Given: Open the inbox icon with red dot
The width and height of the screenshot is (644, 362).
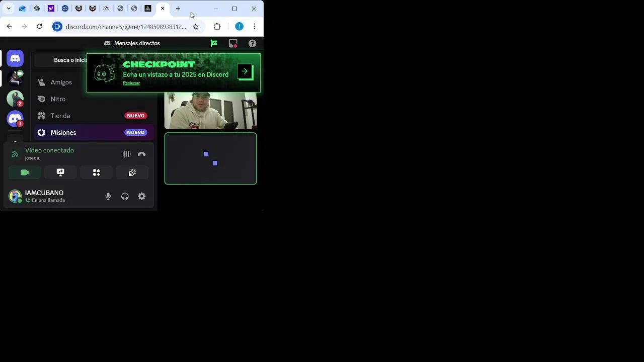Looking at the screenshot, I should pyautogui.click(x=233, y=43).
